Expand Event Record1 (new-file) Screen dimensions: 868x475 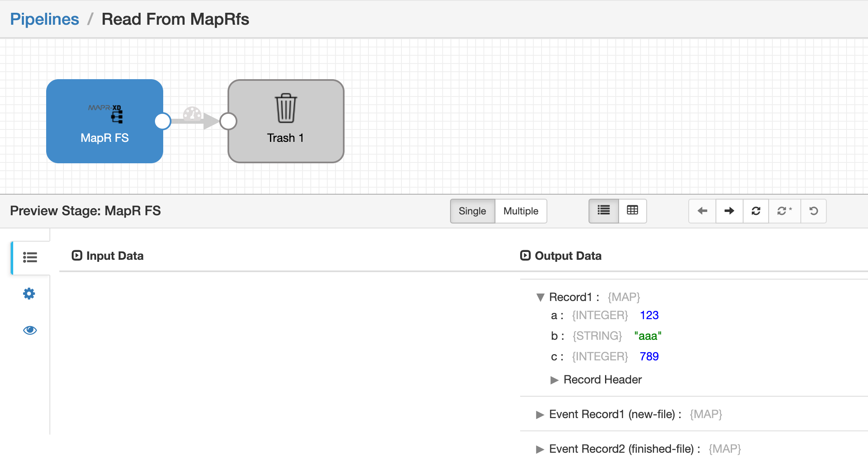click(540, 414)
